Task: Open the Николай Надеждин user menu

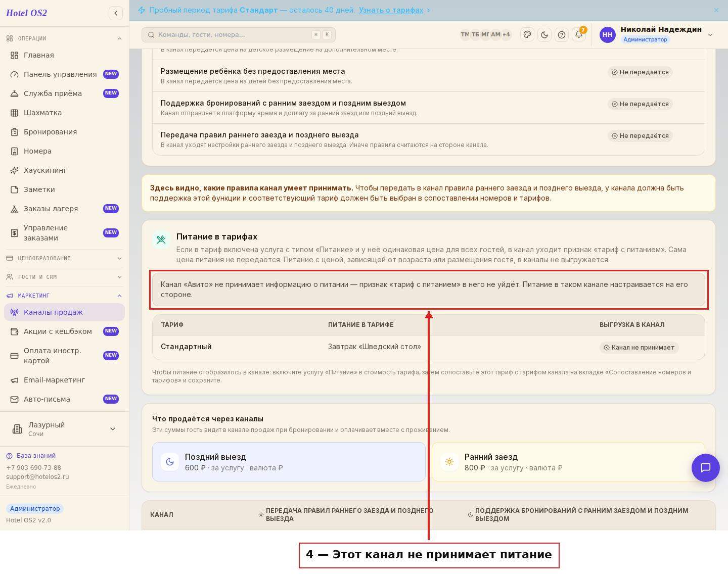Action: 656,34
